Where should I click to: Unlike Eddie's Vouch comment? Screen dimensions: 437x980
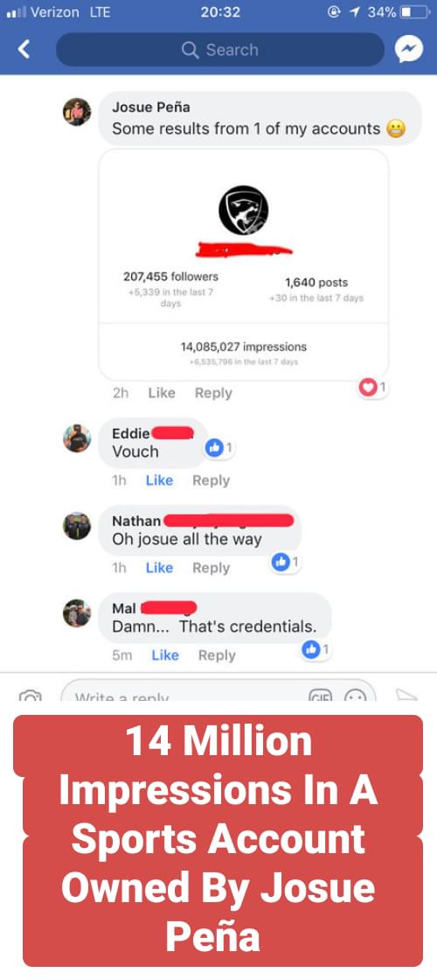click(x=159, y=480)
